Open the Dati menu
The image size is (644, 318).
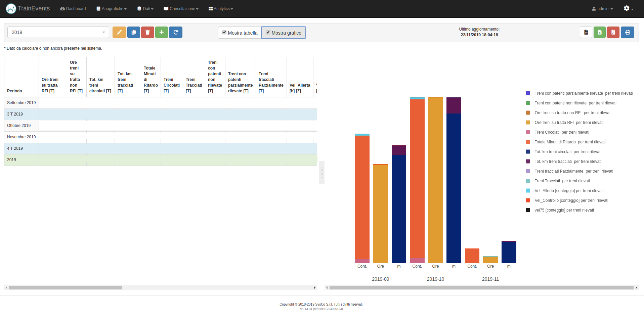(x=145, y=9)
